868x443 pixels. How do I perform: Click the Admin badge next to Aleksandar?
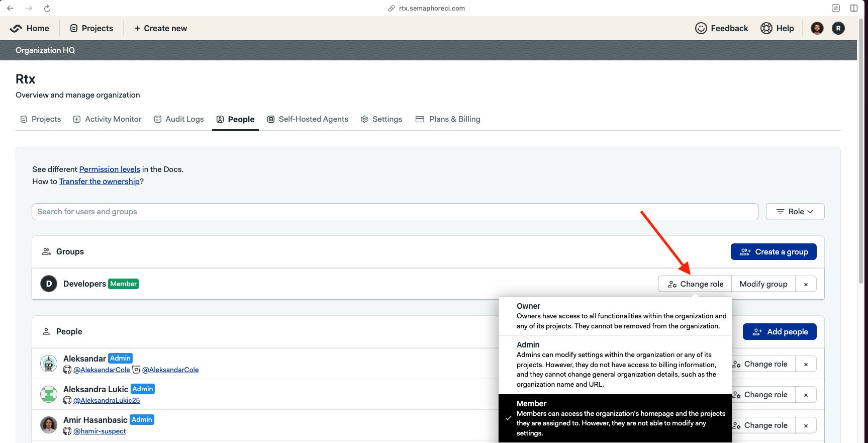[120, 358]
